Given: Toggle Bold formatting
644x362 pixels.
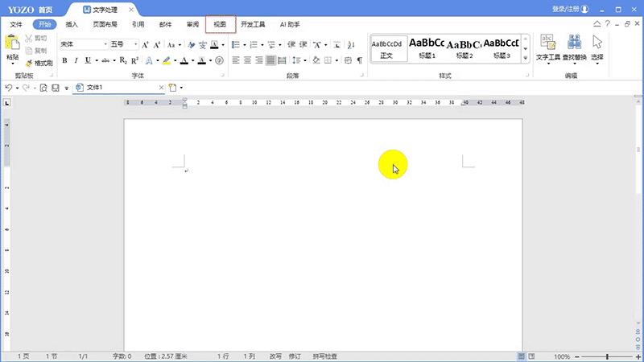Looking at the screenshot, I should 64,61.
